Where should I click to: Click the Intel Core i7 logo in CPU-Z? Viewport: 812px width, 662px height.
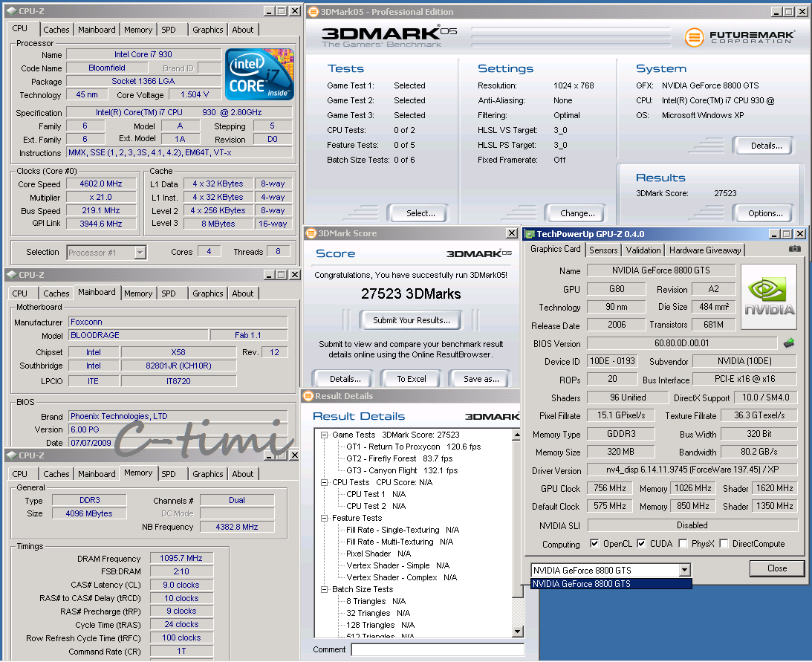[259, 74]
